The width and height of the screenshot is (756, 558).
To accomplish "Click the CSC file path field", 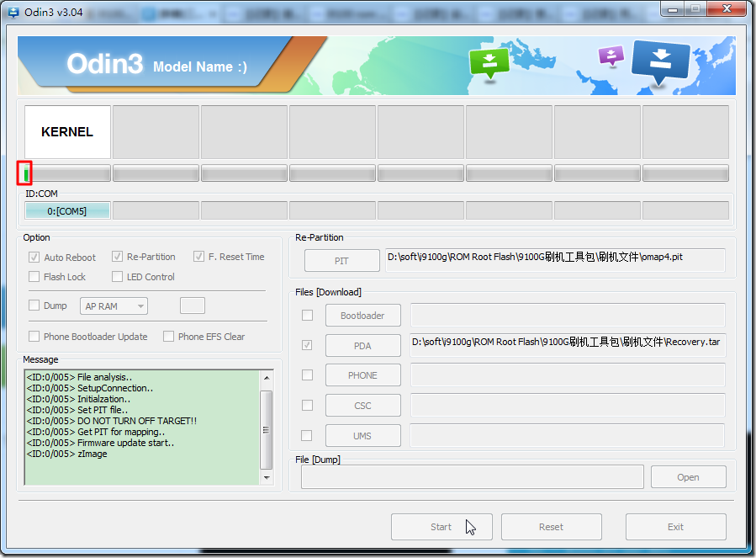I will pos(568,405).
